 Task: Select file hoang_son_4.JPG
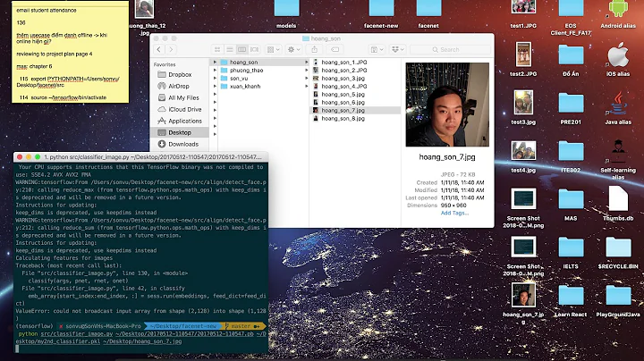(344, 86)
